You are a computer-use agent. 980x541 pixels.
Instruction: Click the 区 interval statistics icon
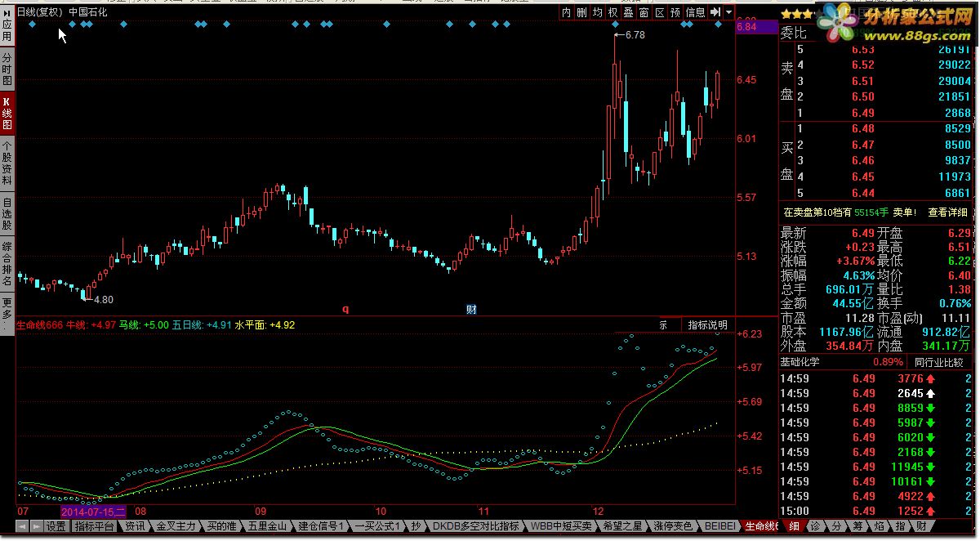click(x=660, y=12)
